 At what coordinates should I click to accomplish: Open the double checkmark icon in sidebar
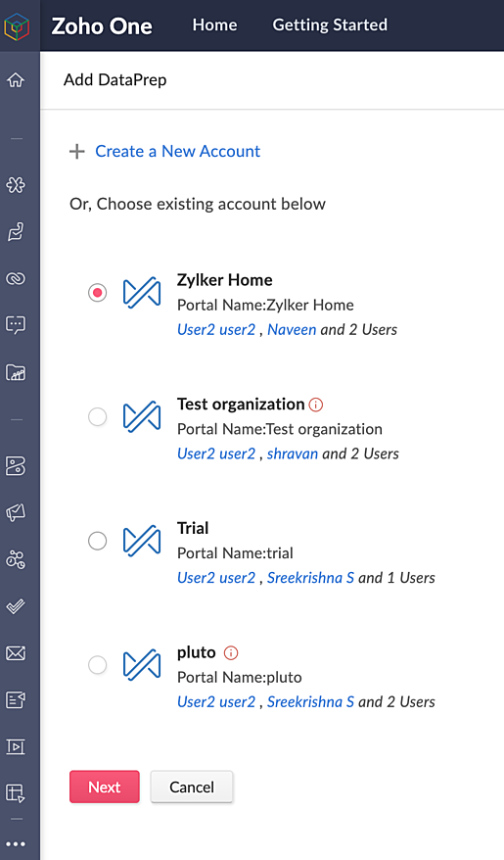pos(16,606)
